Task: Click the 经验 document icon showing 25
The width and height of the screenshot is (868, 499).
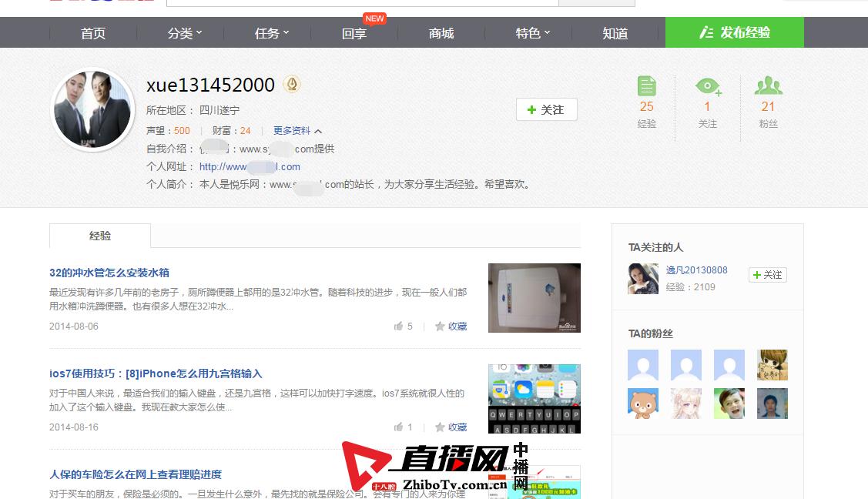Action: 646,87
